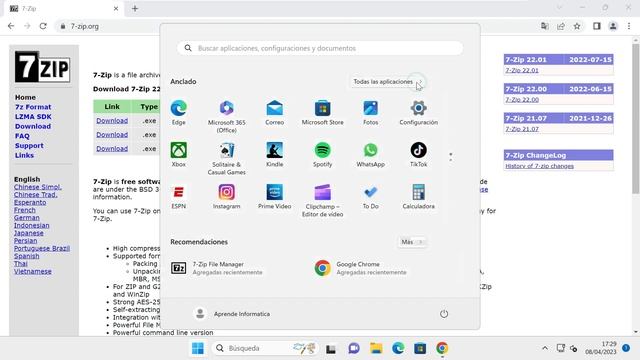The image size is (640, 360).
Task: Open the Kindle app
Action: (275, 154)
